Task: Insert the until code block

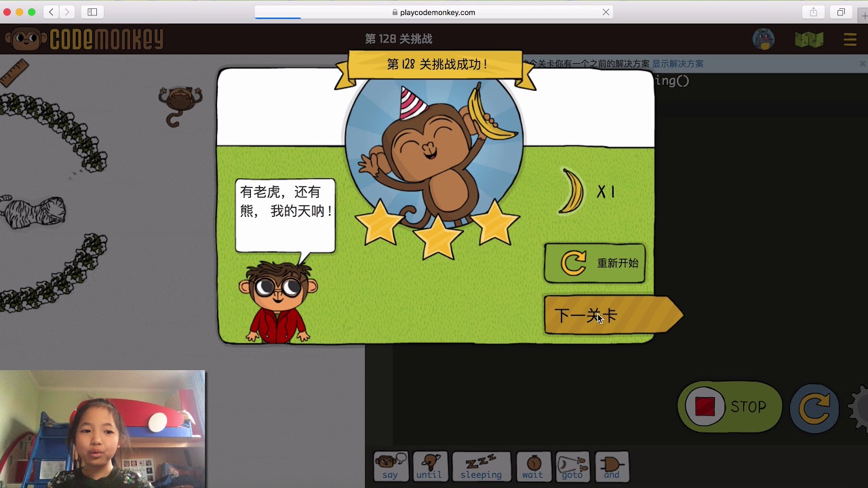Action: click(430, 467)
